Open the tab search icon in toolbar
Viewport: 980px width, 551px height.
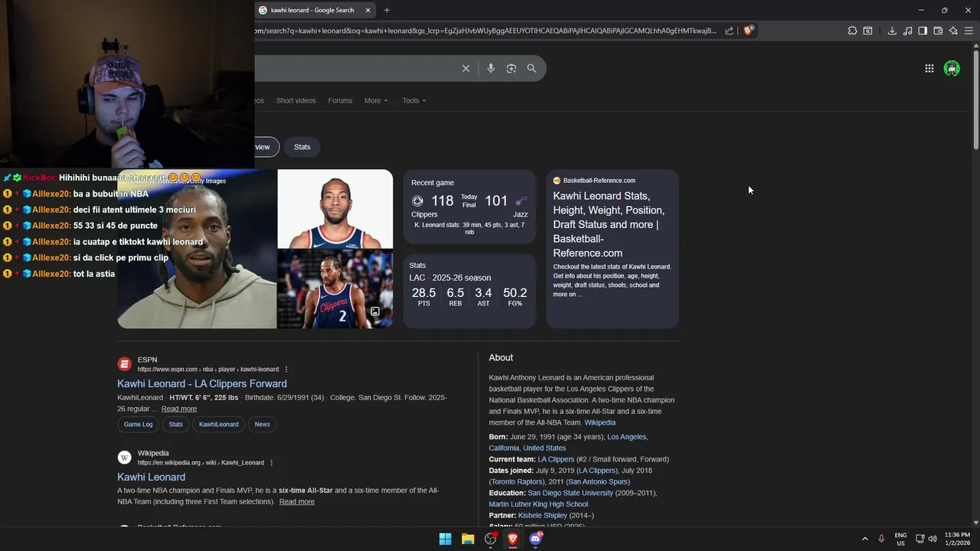tap(867, 31)
